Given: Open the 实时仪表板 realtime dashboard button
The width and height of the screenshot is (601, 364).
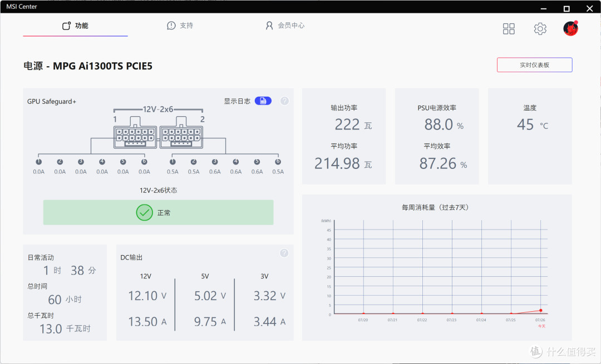Looking at the screenshot, I should 535,65.
